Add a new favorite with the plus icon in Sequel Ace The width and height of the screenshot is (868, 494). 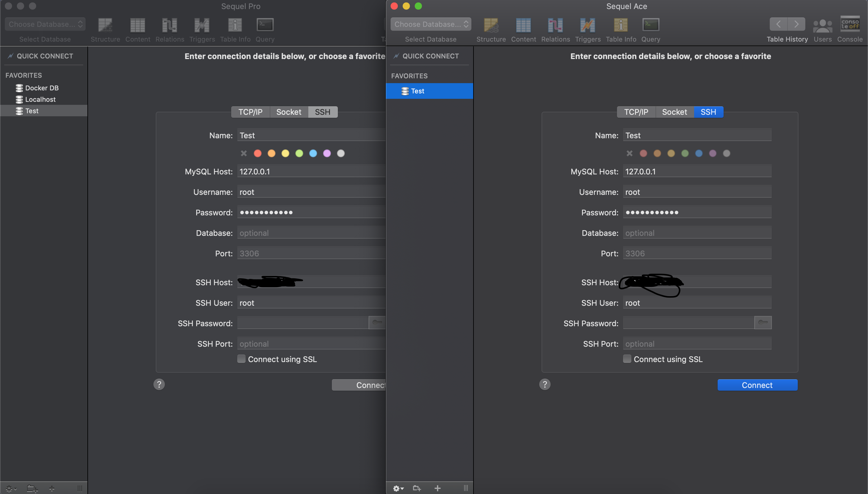(437, 488)
